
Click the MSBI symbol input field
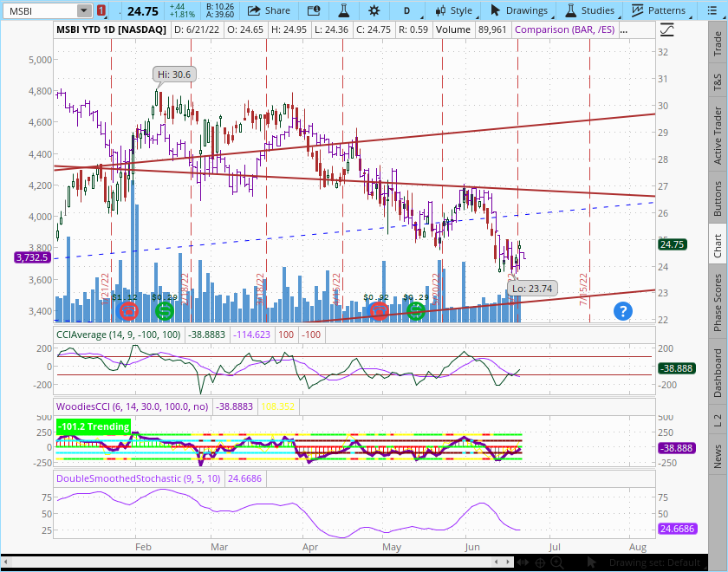point(39,10)
